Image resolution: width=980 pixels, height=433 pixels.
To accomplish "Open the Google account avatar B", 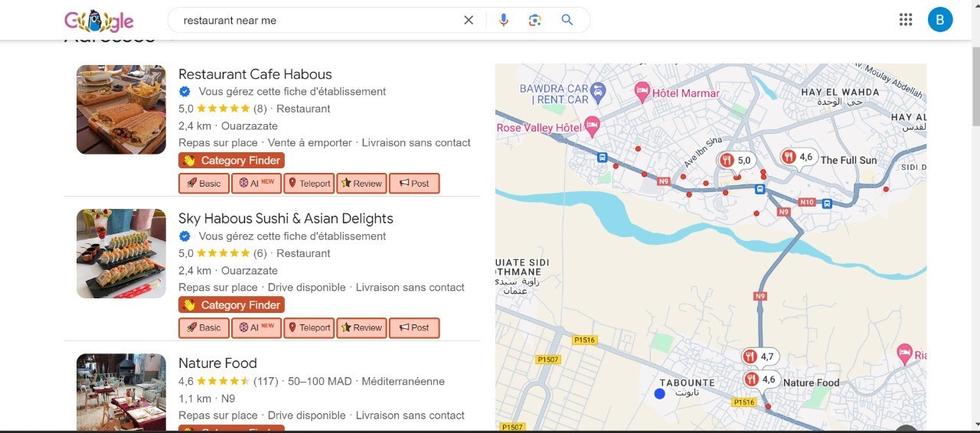I will click(940, 20).
